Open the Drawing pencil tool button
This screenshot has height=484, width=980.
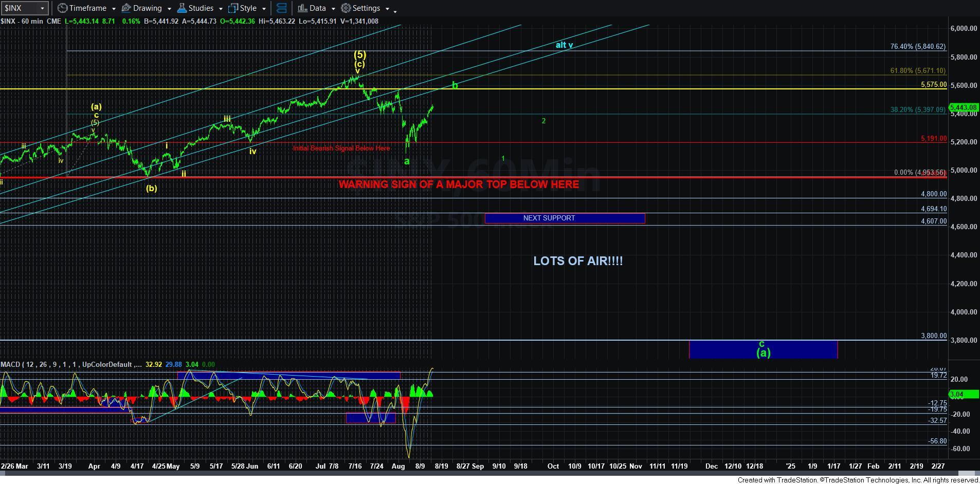[x=126, y=8]
